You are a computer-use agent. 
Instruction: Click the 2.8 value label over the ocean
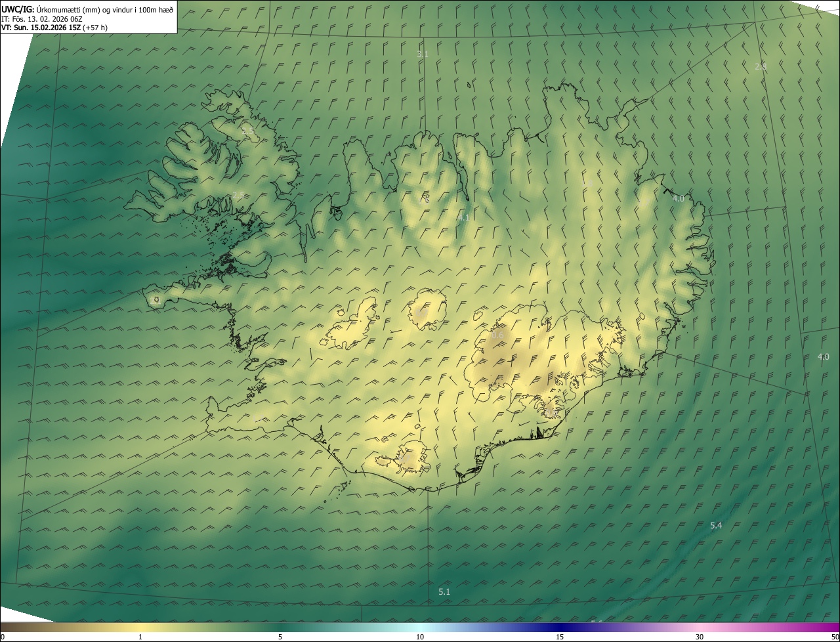point(761,66)
